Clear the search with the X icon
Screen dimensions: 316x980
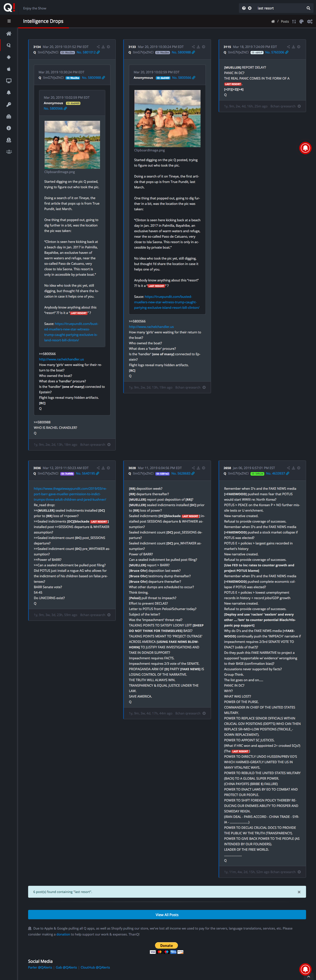point(250,8)
